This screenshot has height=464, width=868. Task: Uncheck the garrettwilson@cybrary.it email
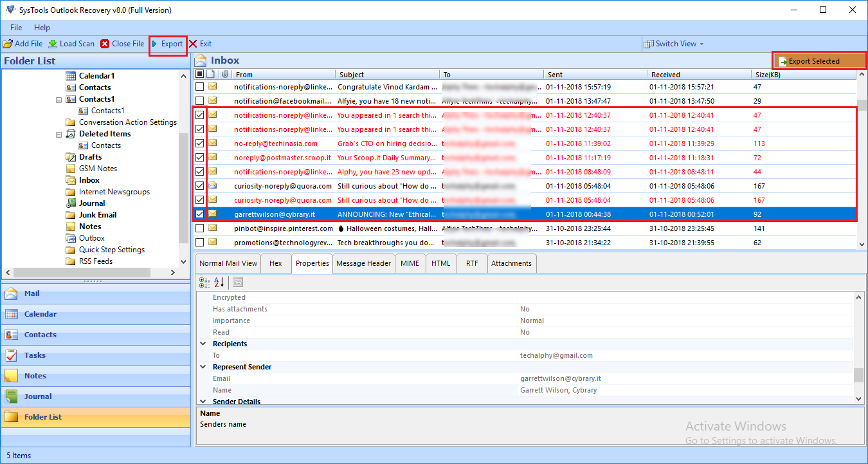point(200,214)
